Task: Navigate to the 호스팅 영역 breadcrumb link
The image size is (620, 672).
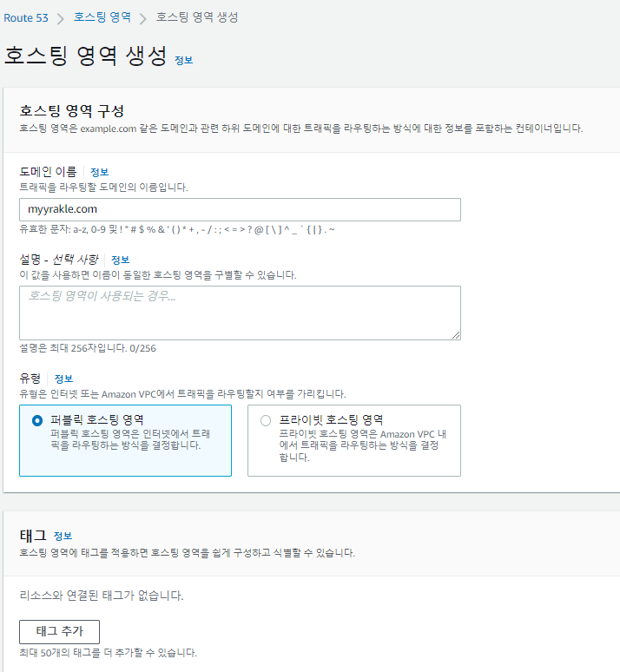Action: pos(102,17)
